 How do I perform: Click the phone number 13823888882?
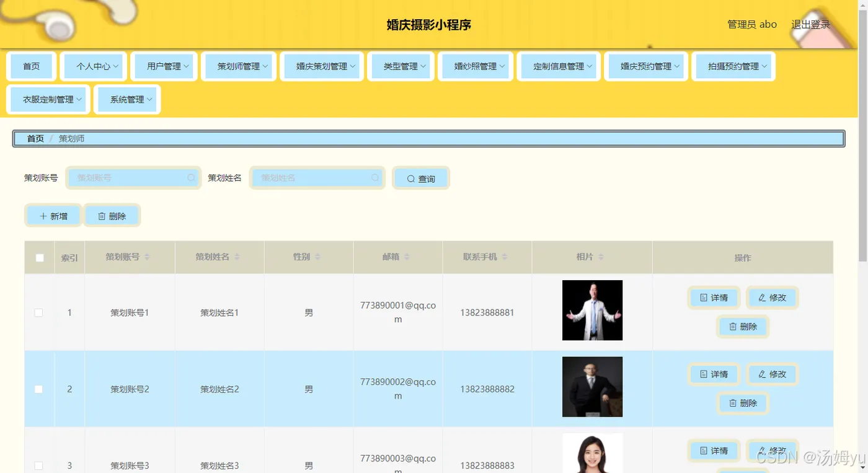487,389
